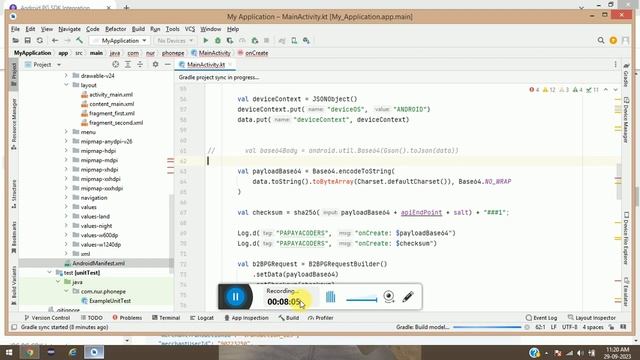The image size is (640, 360).
Task: Open the Build menu
Action: pyautogui.click(x=138, y=29)
